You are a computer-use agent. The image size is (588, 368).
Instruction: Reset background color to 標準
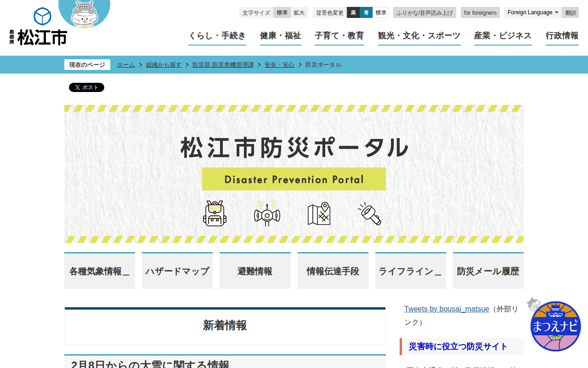pyautogui.click(x=381, y=12)
